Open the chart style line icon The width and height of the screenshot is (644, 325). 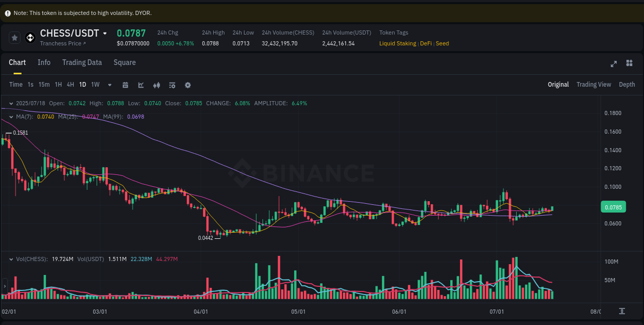click(141, 85)
